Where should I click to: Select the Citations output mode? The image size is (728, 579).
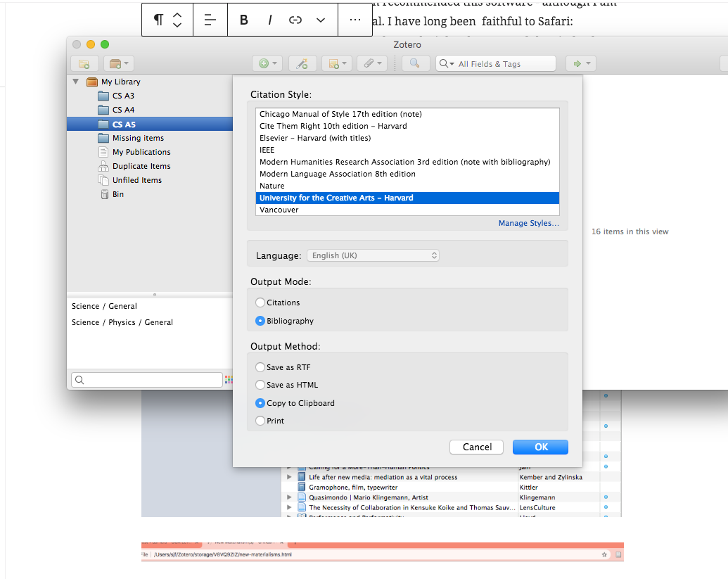(x=260, y=303)
